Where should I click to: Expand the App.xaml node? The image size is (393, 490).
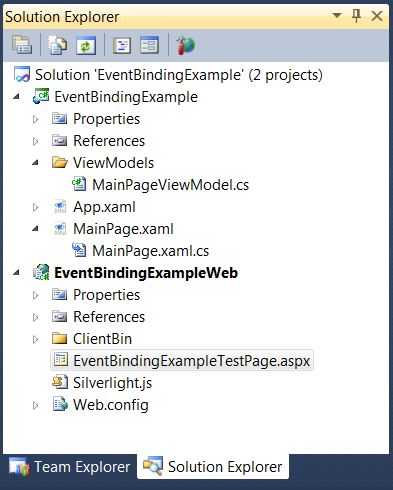coord(35,207)
